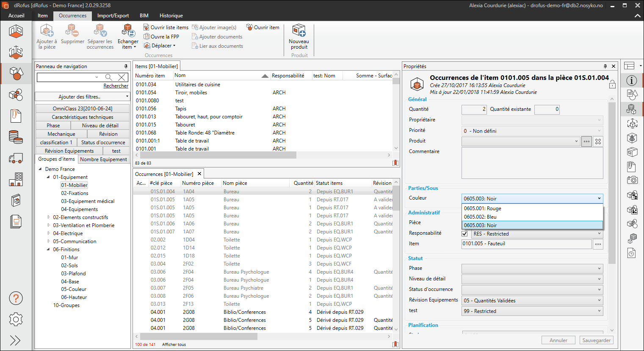Click the Sauvegarder button

point(596,340)
